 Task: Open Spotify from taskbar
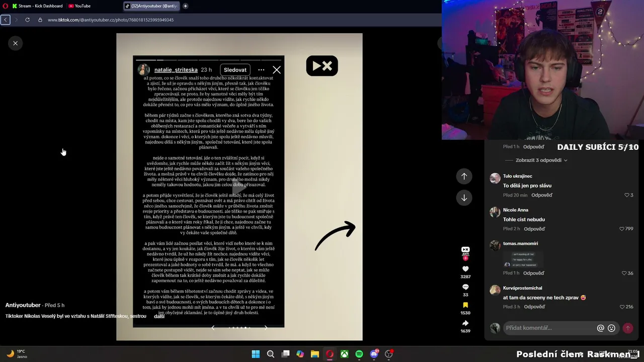pos(359,354)
